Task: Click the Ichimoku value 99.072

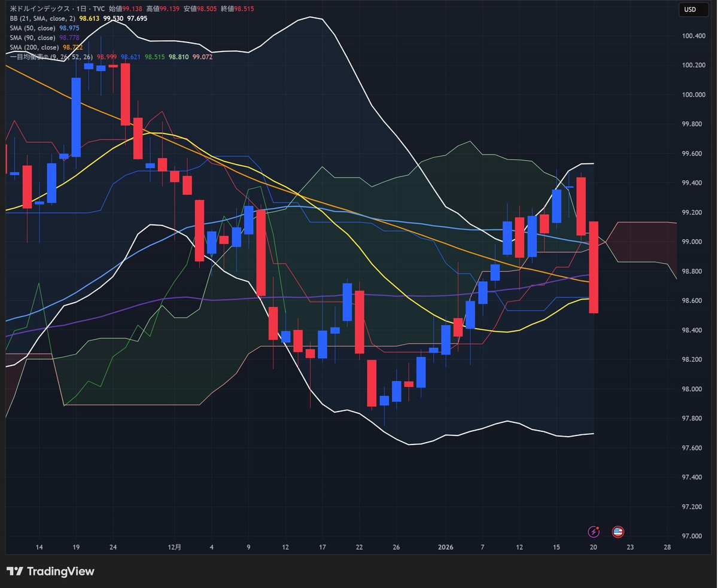Action: [202, 57]
